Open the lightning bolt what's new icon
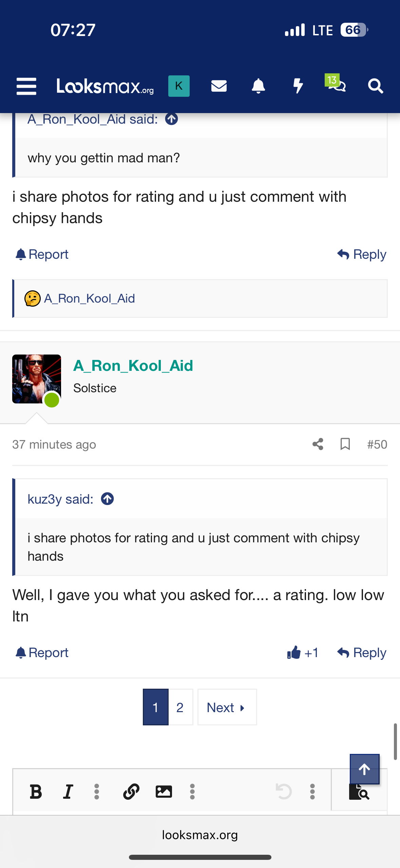400x868 pixels. pos(298,86)
